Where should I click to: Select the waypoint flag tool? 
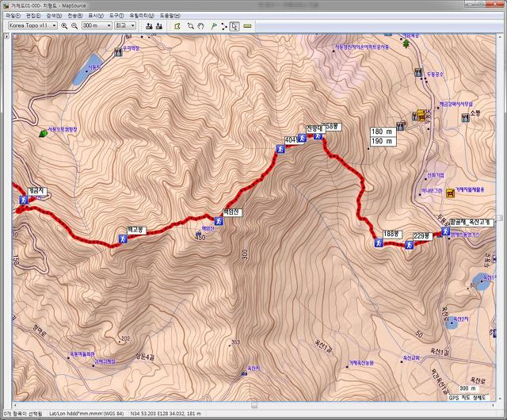coord(214,26)
